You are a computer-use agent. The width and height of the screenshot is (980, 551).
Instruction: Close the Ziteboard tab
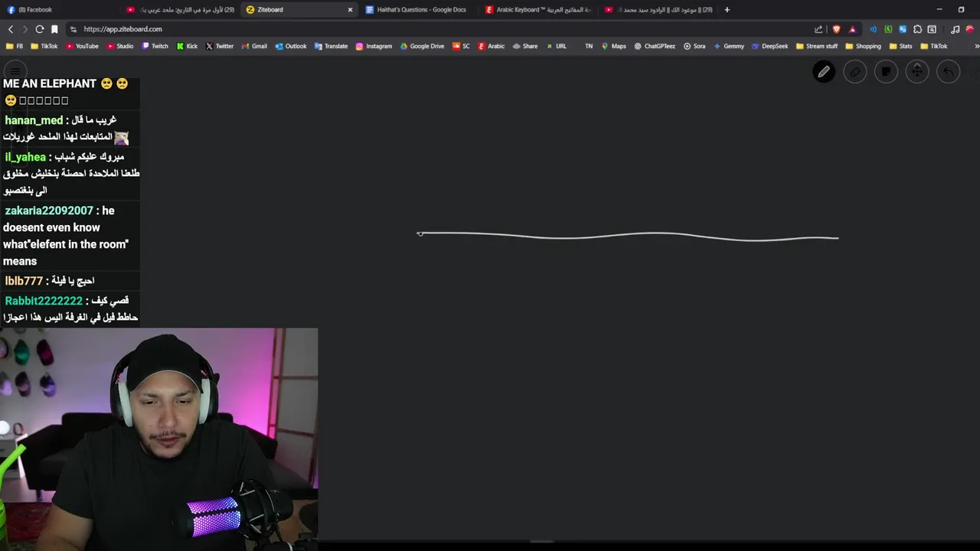[350, 10]
